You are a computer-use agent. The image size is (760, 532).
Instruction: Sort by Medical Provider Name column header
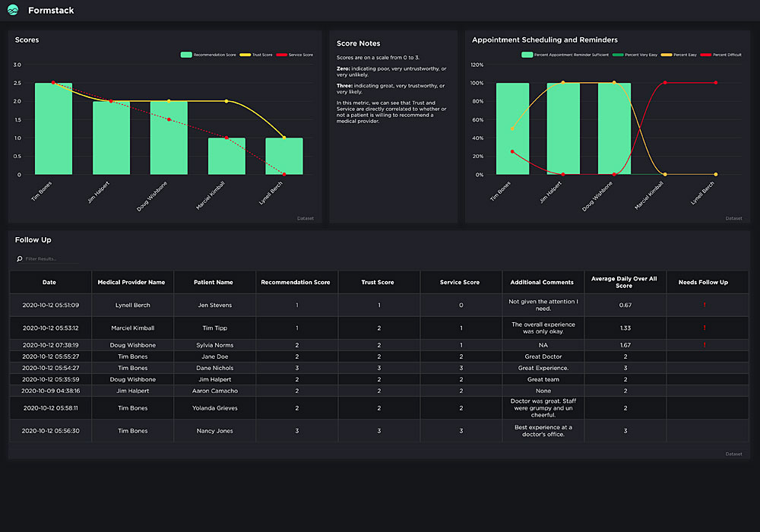coord(131,282)
